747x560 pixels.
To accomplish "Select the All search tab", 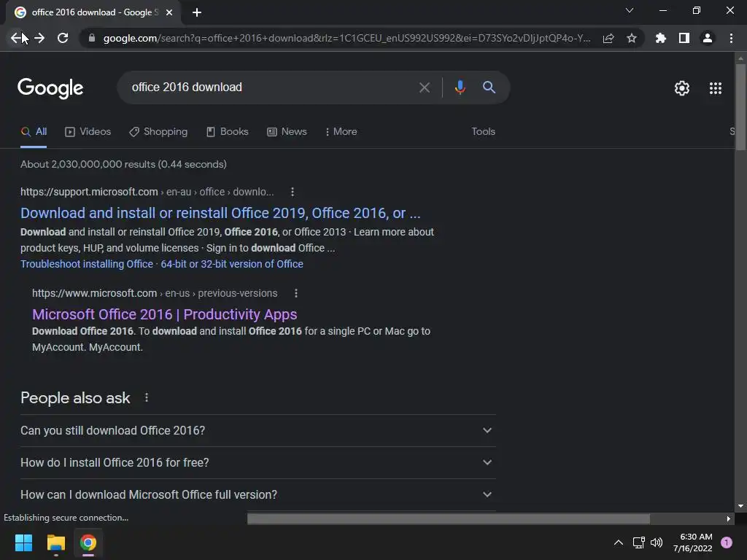I will pos(34,132).
